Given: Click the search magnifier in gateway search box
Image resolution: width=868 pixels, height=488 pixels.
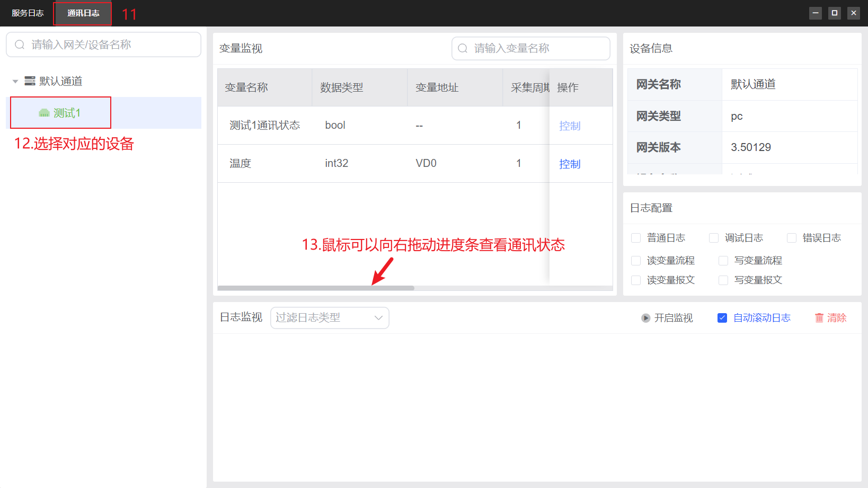Looking at the screenshot, I should (20, 45).
